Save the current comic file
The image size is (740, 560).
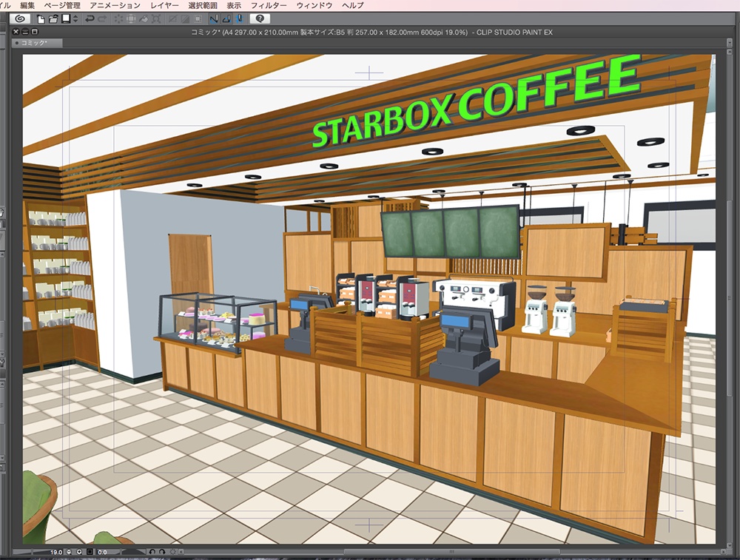[x=66, y=19]
